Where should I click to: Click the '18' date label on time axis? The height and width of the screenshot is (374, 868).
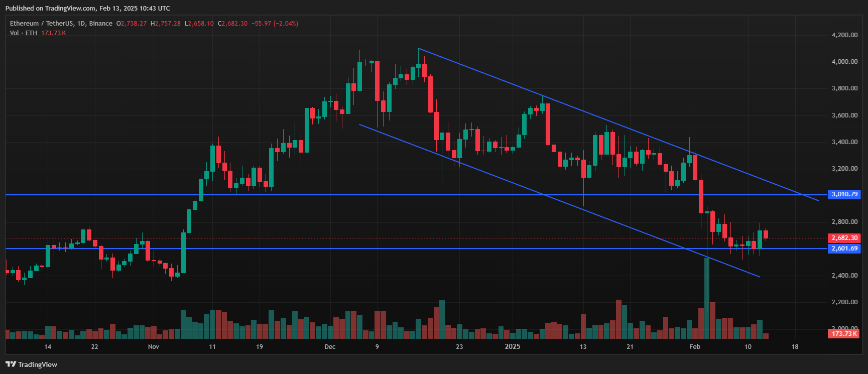795,347
